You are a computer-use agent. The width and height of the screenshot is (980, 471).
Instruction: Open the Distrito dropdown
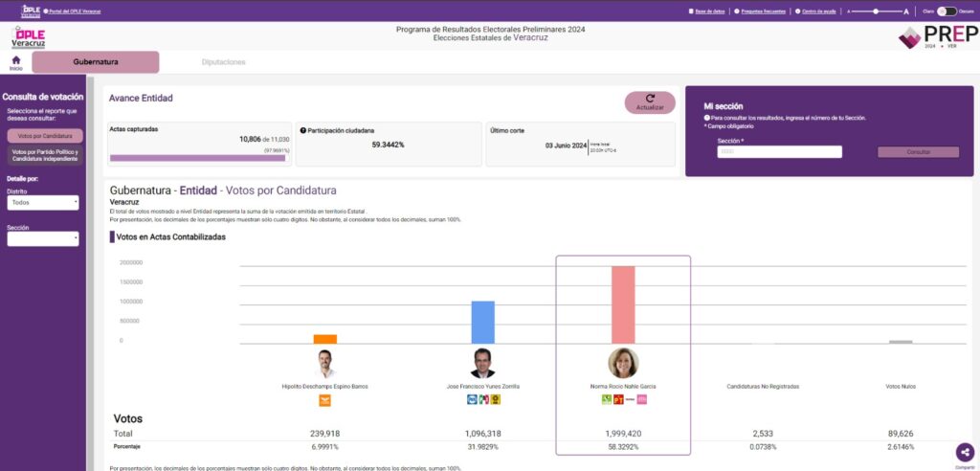tap(44, 203)
